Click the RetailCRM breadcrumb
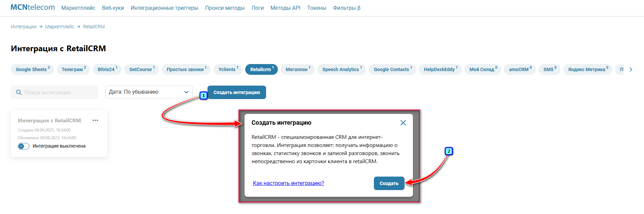The width and height of the screenshot is (644, 214). 94,27
